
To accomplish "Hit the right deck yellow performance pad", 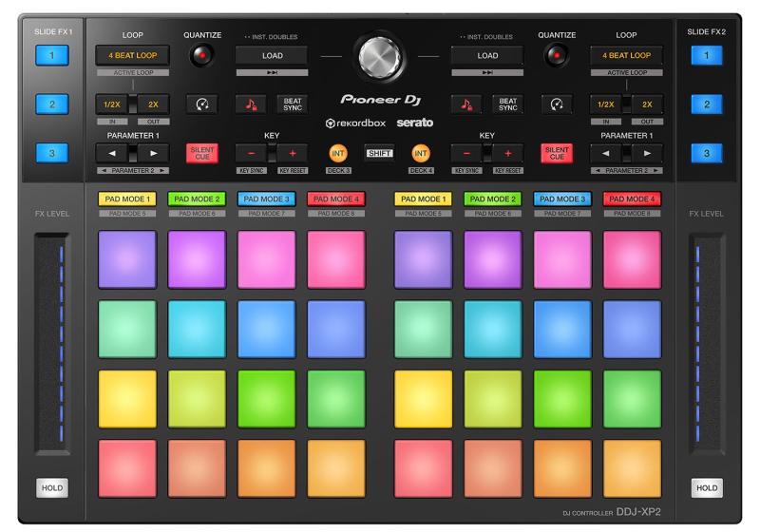I will [423, 399].
